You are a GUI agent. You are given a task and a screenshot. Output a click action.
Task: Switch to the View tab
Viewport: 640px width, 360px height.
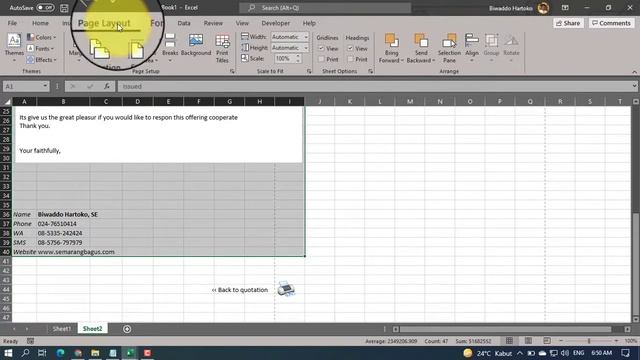242,23
